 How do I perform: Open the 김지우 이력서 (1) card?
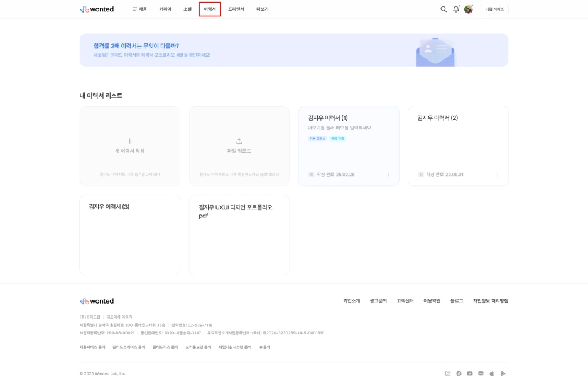tap(349, 146)
